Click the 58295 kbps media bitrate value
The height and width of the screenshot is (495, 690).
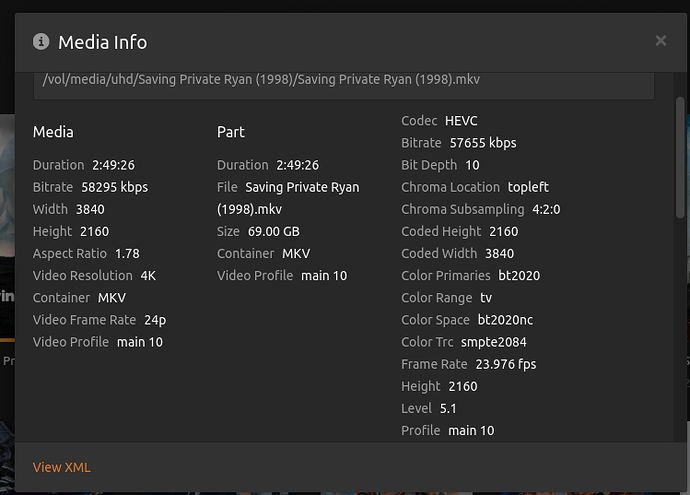click(115, 187)
